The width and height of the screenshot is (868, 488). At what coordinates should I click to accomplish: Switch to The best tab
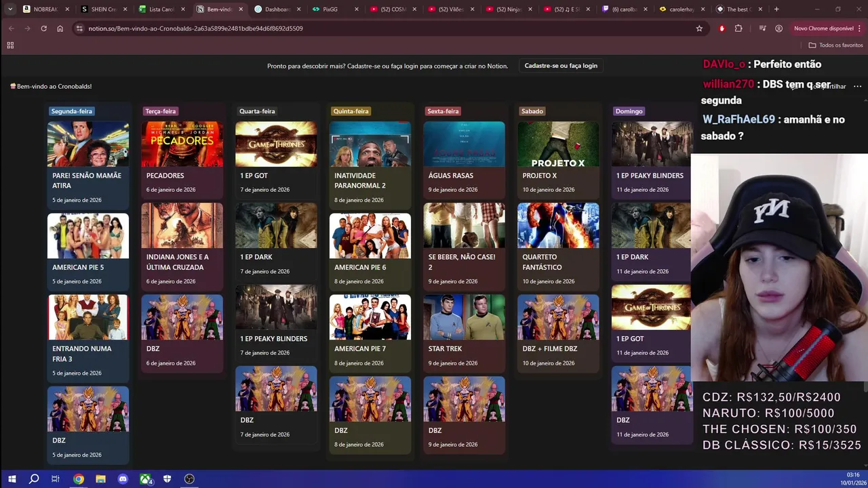tap(738, 9)
